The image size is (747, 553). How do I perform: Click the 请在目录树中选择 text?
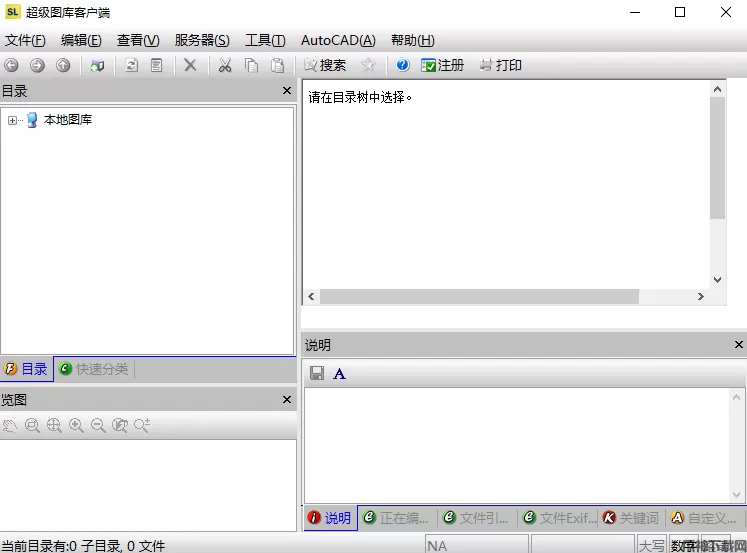point(360,97)
